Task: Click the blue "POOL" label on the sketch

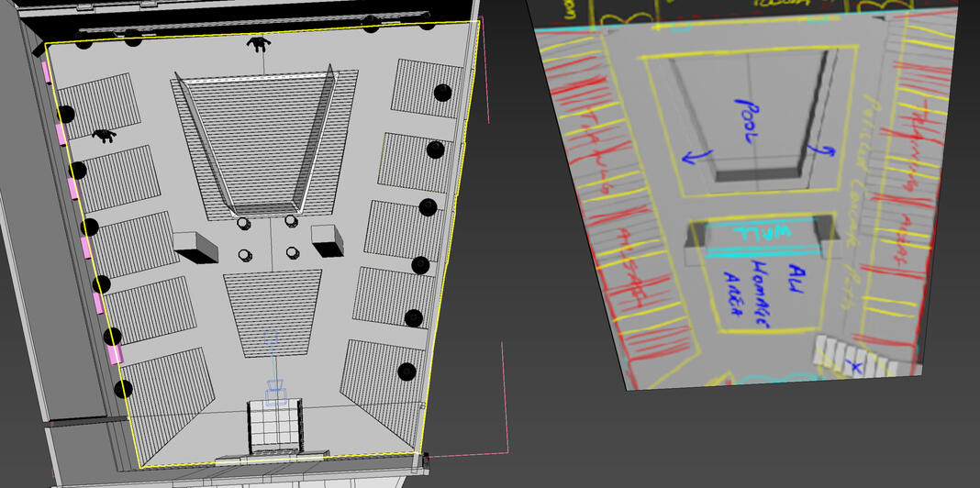Action: [745, 121]
